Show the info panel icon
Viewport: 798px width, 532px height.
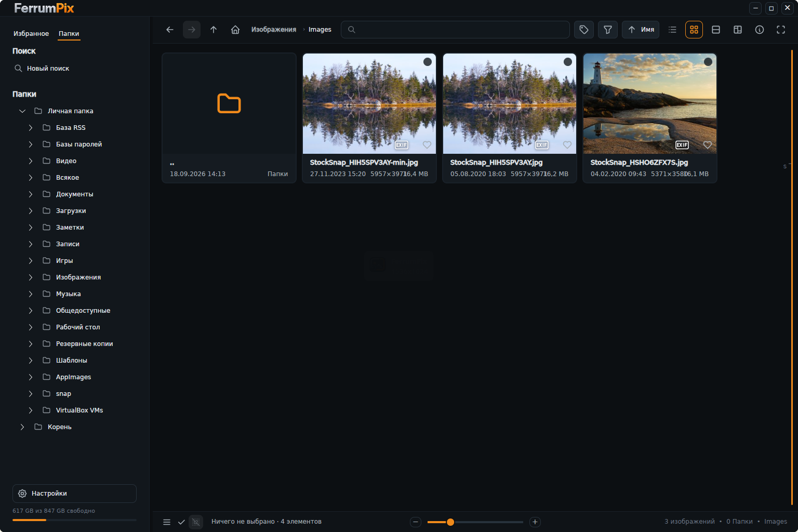[760, 30]
